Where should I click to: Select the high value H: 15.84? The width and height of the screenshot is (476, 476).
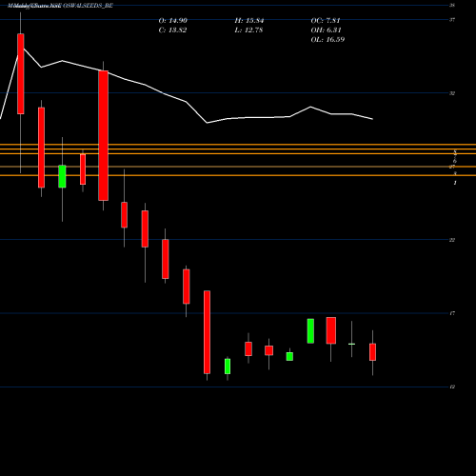point(249,21)
